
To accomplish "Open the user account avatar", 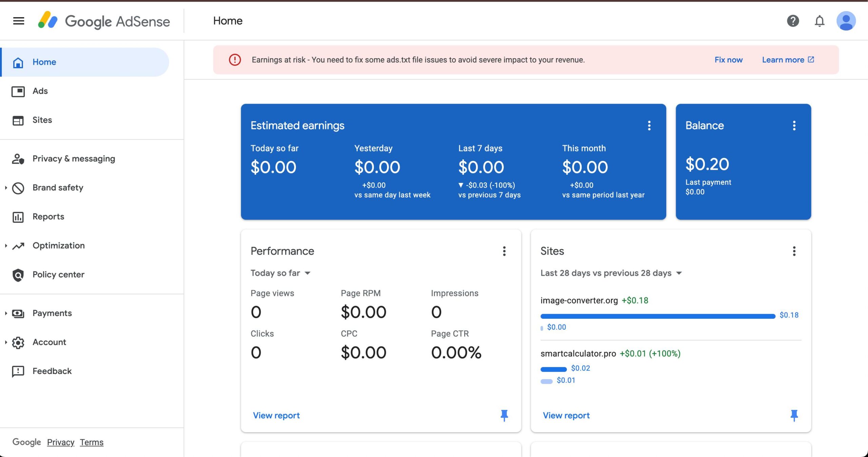I will tap(846, 21).
